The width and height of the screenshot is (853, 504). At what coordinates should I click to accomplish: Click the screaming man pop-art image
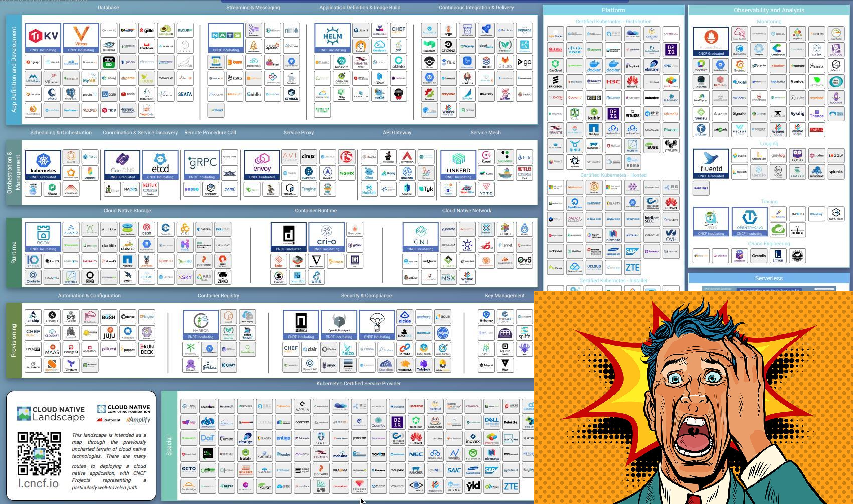click(x=694, y=398)
